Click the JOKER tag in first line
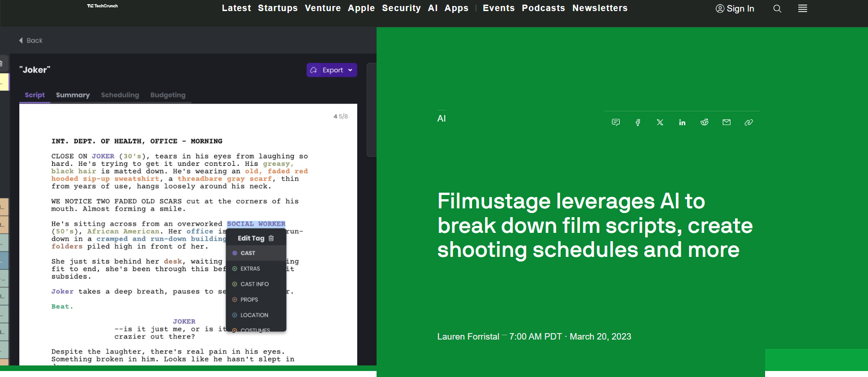Screen dimensions: 868x377 pyautogui.click(x=103, y=157)
